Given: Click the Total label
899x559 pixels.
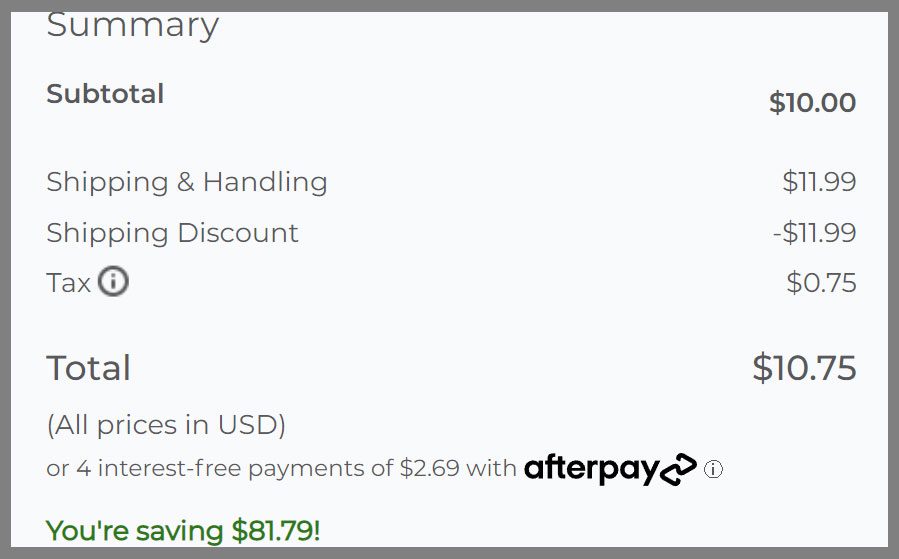Looking at the screenshot, I should click(88, 368).
